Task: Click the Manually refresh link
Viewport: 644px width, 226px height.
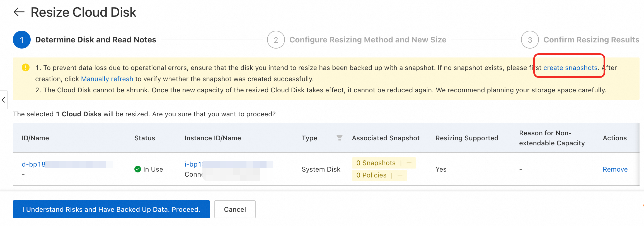Action: (107, 79)
